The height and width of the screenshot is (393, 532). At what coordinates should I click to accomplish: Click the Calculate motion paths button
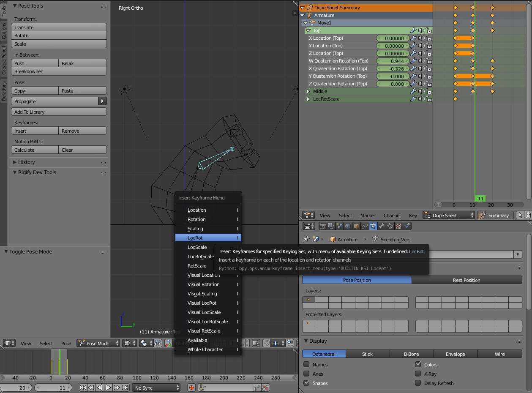pos(35,150)
